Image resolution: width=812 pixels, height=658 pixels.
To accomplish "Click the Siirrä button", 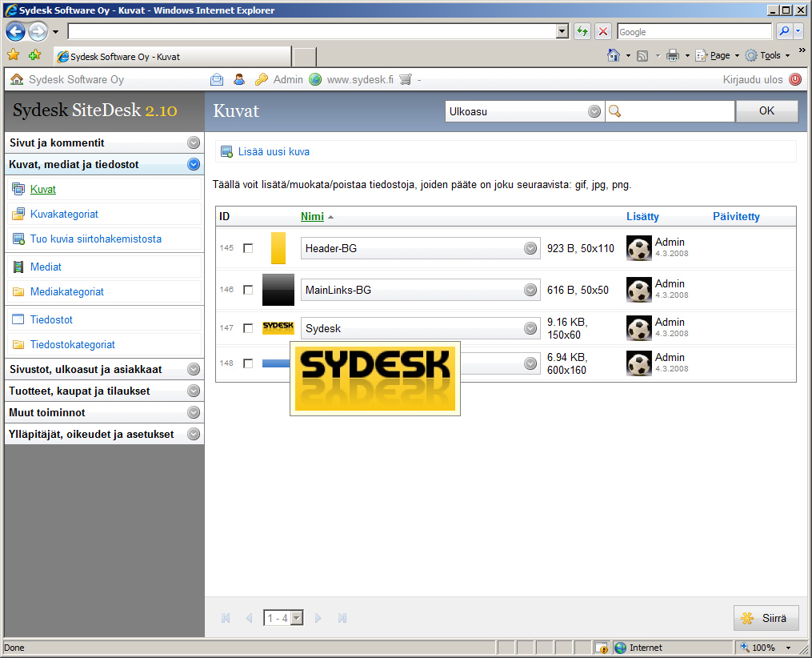I will [x=766, y=618].
